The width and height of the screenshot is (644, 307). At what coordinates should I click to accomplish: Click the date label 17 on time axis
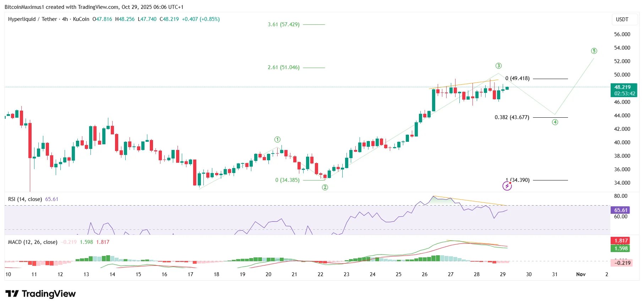190,274
